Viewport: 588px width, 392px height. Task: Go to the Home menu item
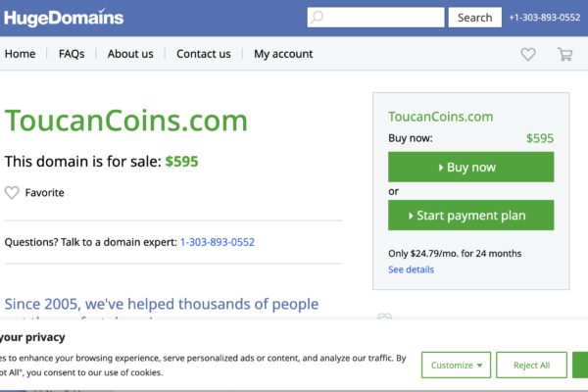20,54
